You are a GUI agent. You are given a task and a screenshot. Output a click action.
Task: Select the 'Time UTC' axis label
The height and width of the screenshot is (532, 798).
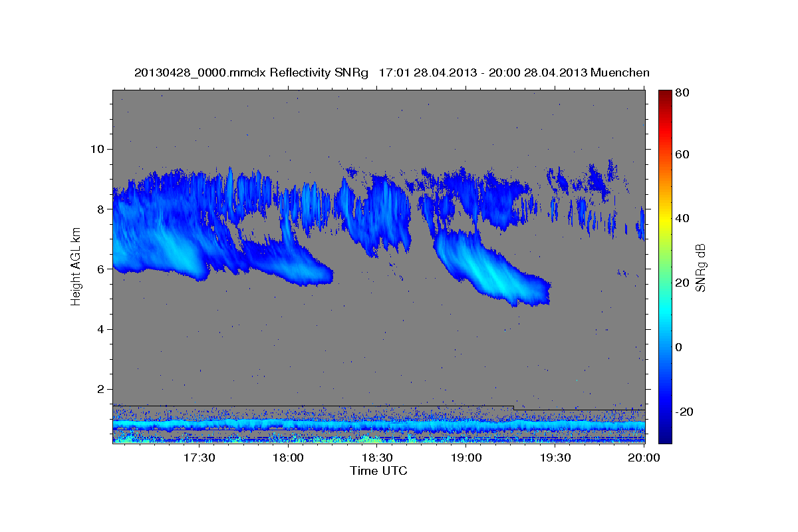tap(378, 471)
